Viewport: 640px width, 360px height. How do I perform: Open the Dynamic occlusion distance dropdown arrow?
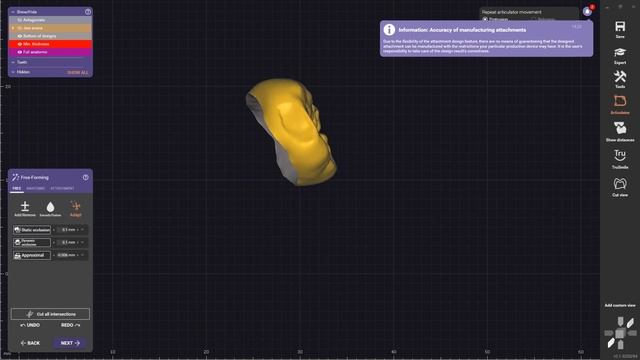click(82, 242)
